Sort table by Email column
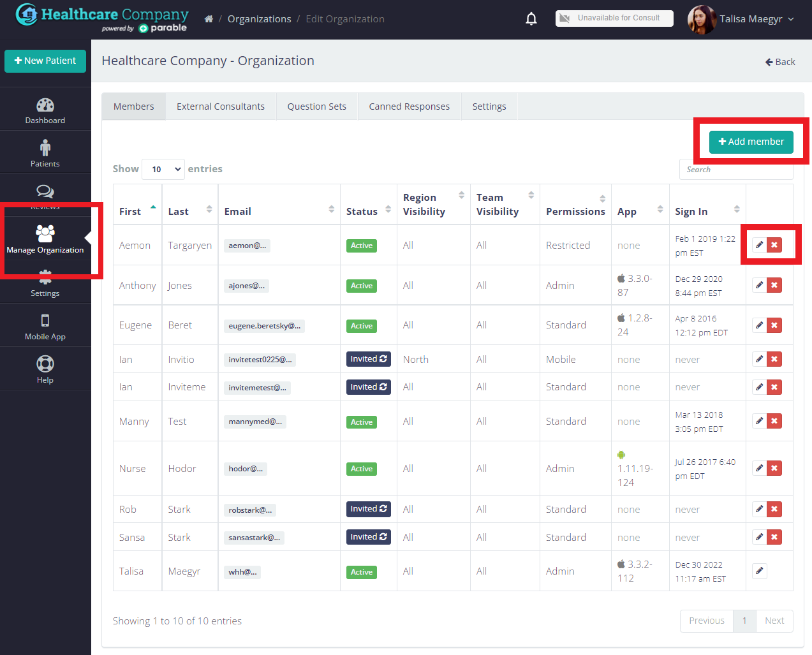Viewport: 812px width, 655px height. (x=279, y=205)
